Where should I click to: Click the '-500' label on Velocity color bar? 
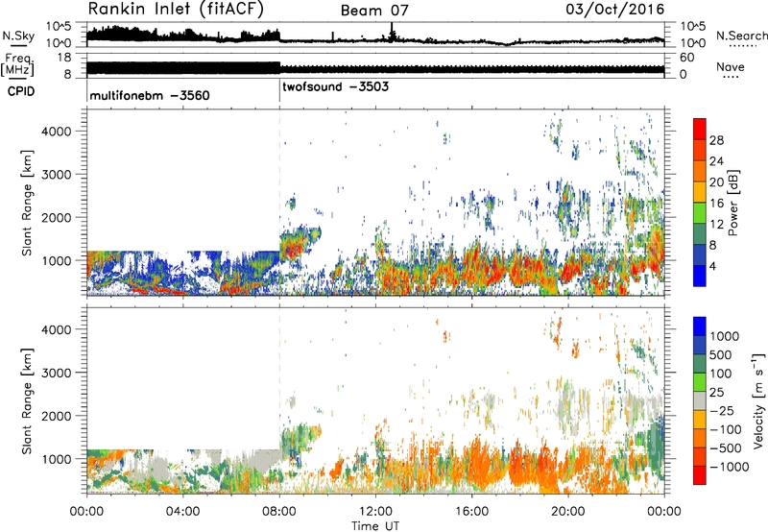point(726,448)
